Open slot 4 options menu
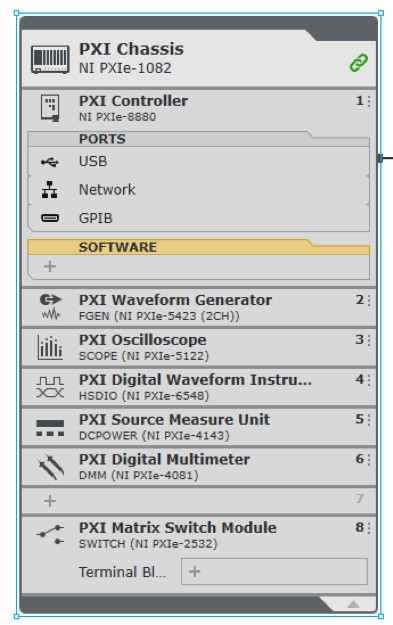The image size is (393, 625). click(369, 380)
